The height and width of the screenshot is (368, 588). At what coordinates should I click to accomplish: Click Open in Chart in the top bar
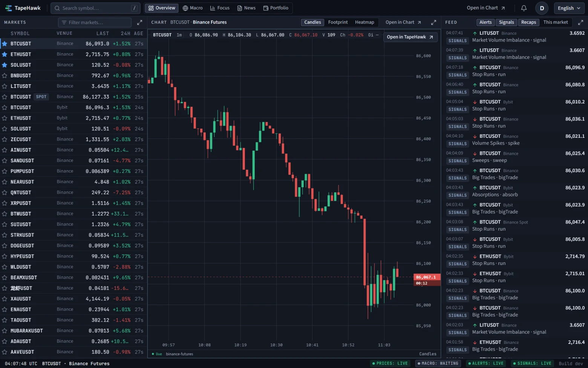pyautogui.click(x=486, y=8)
